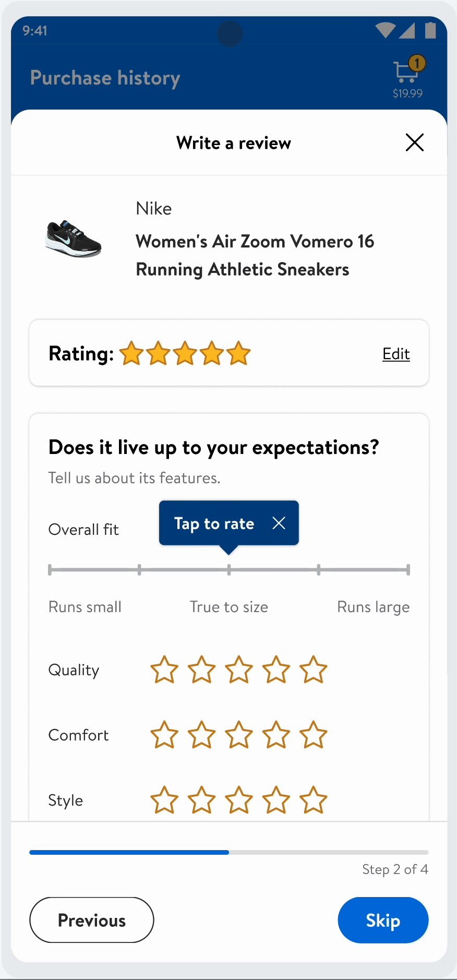
Task: Rate Quality five stars
Action: pyautogui.click(x=314, y=670)
